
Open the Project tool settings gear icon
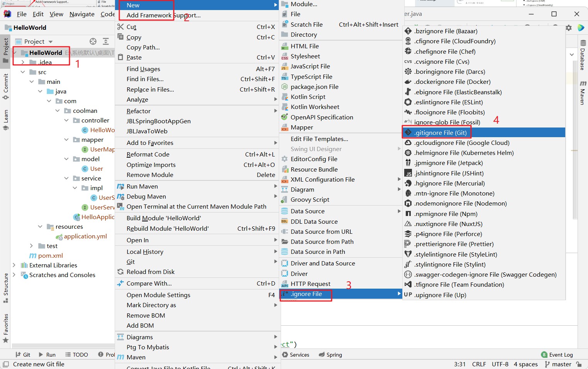coord(569,28)
